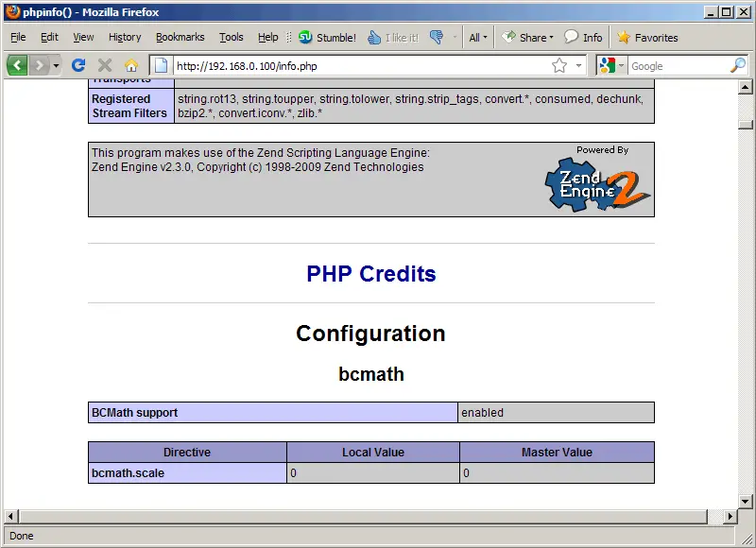The height and width of the screenshot is (548, 756).
Task: Open the Edit menu
Action: [49, 37]
